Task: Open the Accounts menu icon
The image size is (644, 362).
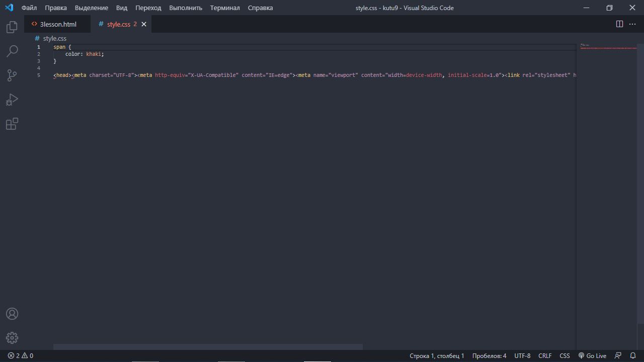Action: point(12,314)
